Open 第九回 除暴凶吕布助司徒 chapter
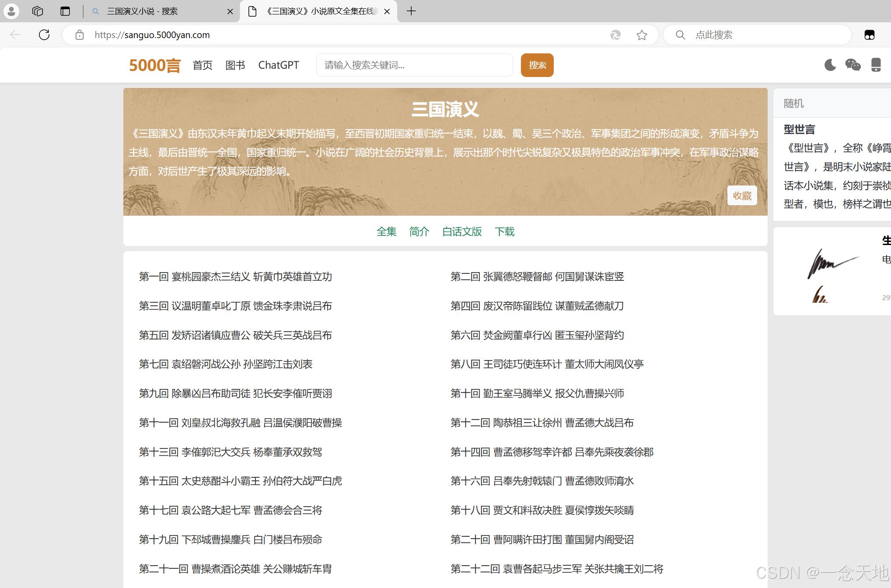 pos(235,393)
